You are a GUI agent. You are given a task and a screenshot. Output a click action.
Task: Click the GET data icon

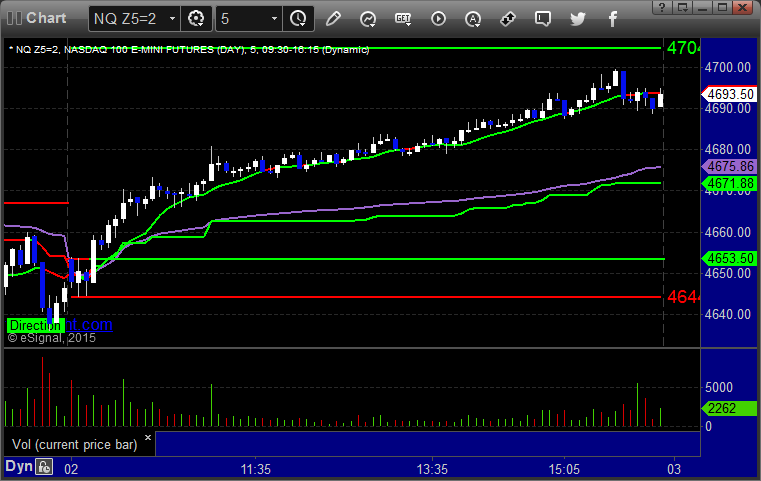403,19
